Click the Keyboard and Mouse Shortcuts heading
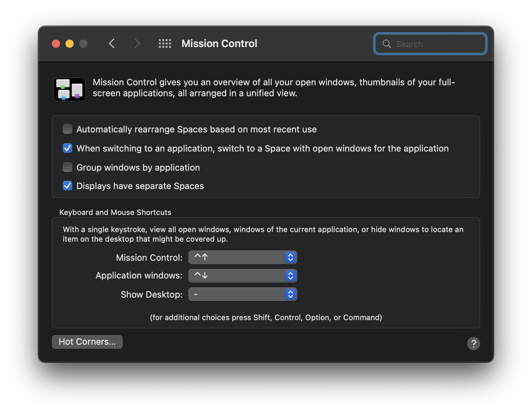Viewport: 532px width, 413px height. [x=115, y=212]
